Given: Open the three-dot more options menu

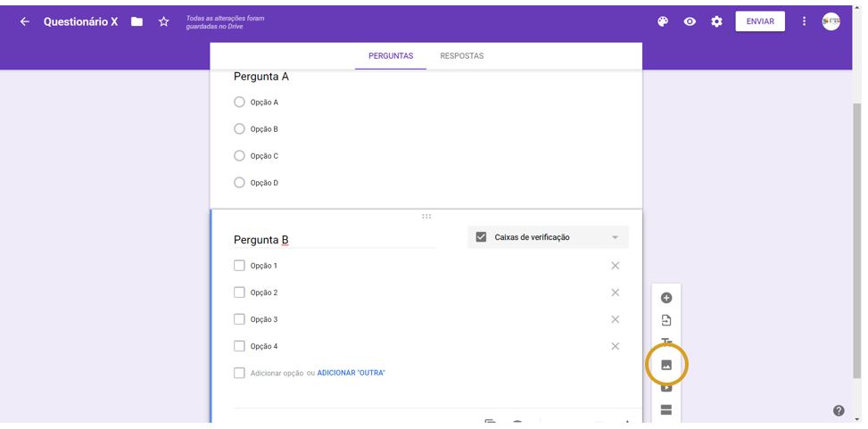Looking at the screenshot, I should click(804, 21).
